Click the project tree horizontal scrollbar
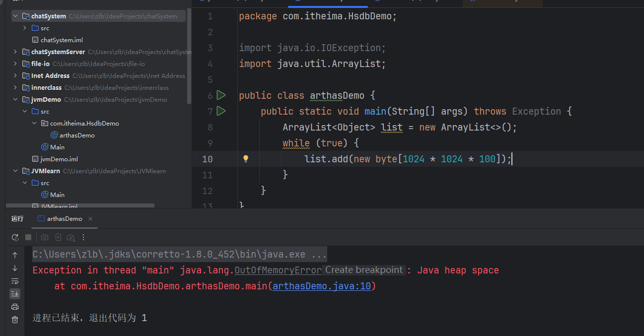The image size is (644, 336). click(x=80, y=205)
